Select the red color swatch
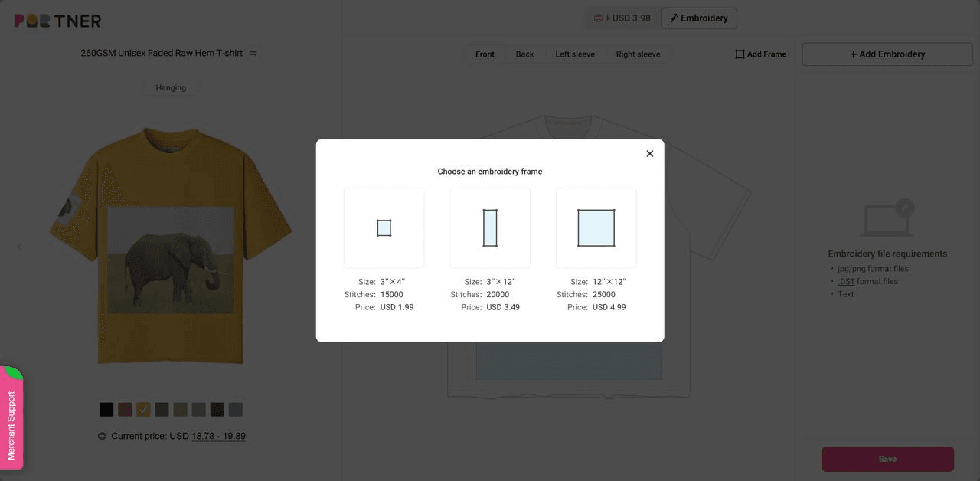 (125, 410)
